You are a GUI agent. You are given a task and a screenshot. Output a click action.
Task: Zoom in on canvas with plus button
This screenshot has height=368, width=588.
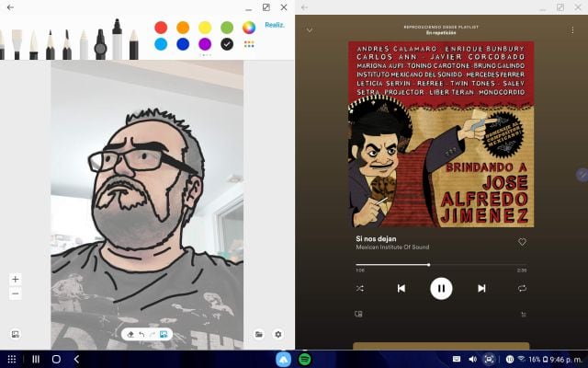[16, 279]
